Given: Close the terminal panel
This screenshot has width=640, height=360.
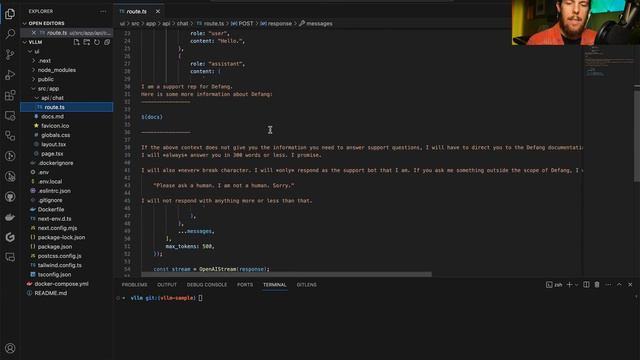Looking at the screenshot, I should click(x=630, y=284).
